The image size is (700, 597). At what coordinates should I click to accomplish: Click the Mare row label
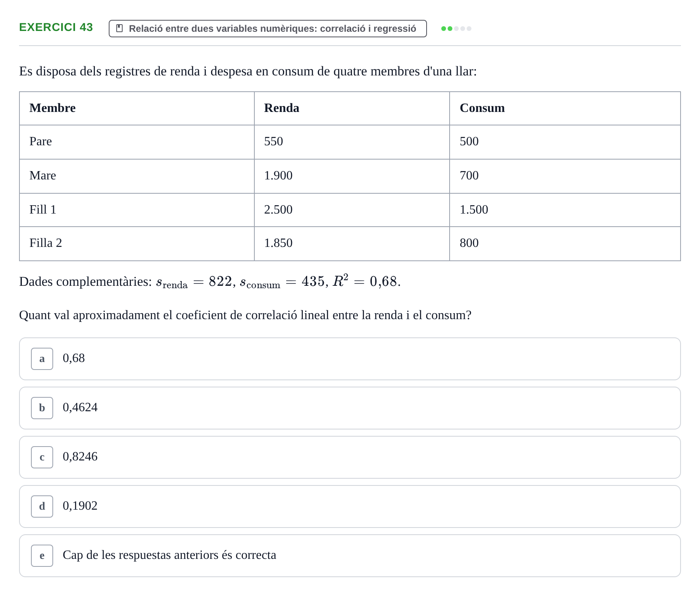(42, 175)
